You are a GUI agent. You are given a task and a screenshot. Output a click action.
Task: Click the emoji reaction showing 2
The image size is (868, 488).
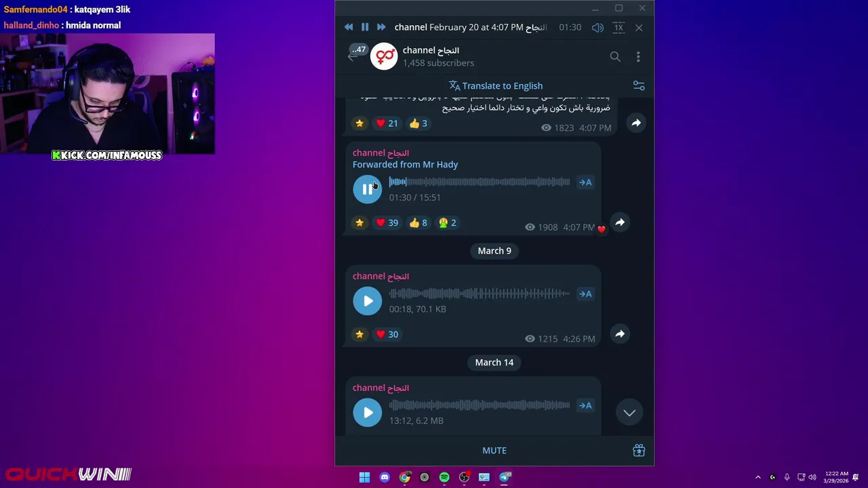point(448,223)
